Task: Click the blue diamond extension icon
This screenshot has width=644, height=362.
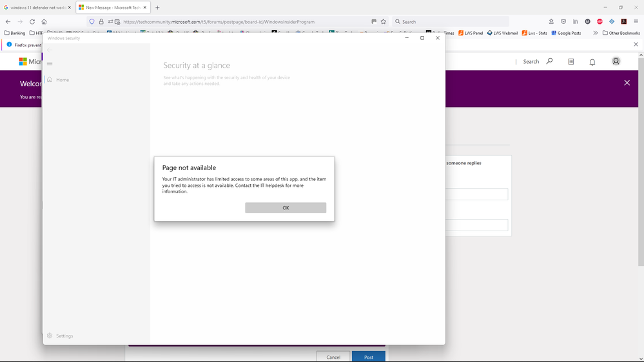Action: tap(612, 22)
